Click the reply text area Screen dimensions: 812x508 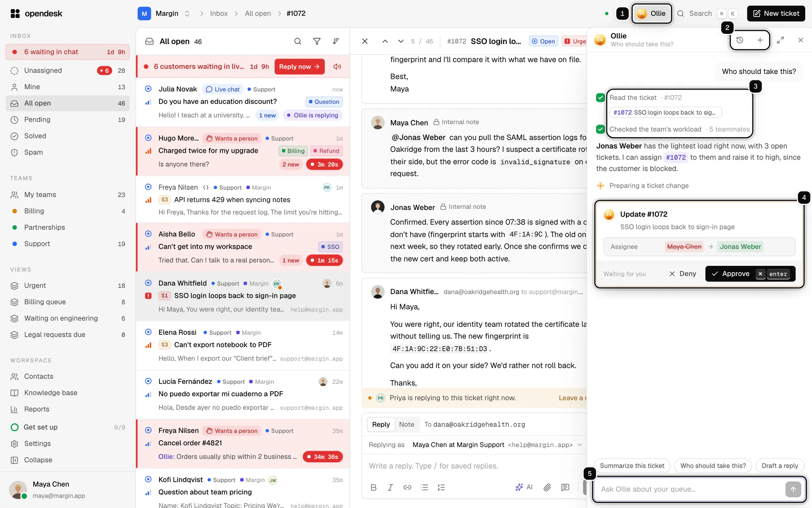point(474,466)
